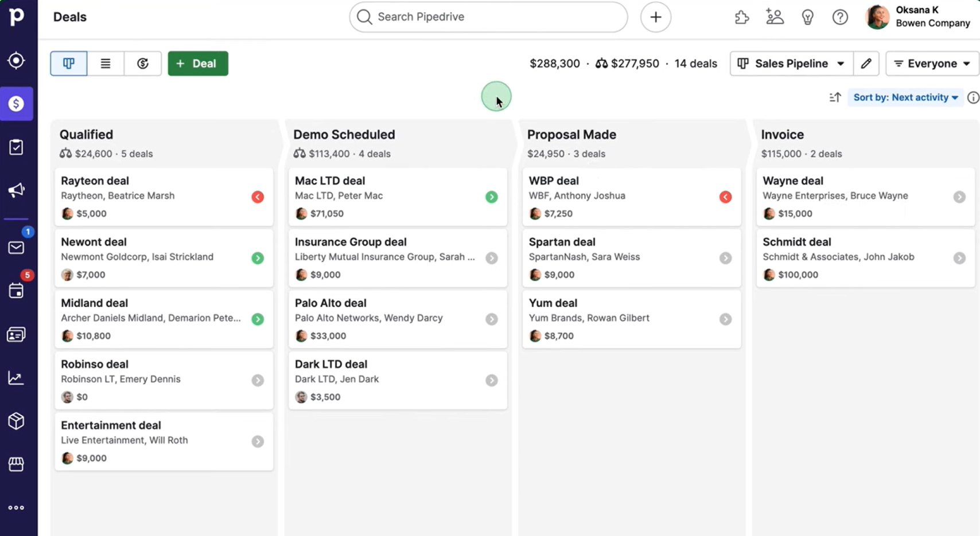Open the sidebar overflow menu dots
The height and width of the screenshot is (536, 980).
pos(15,507)
